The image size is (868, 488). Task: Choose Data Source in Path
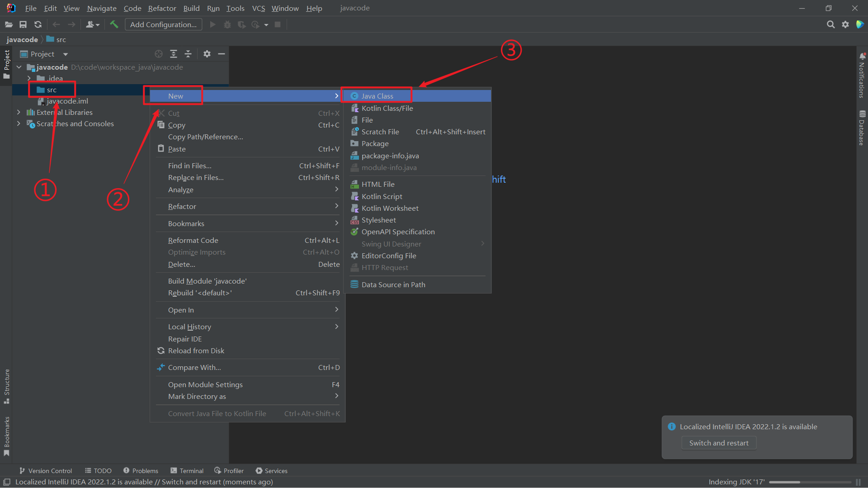click(x=417, y=284)
